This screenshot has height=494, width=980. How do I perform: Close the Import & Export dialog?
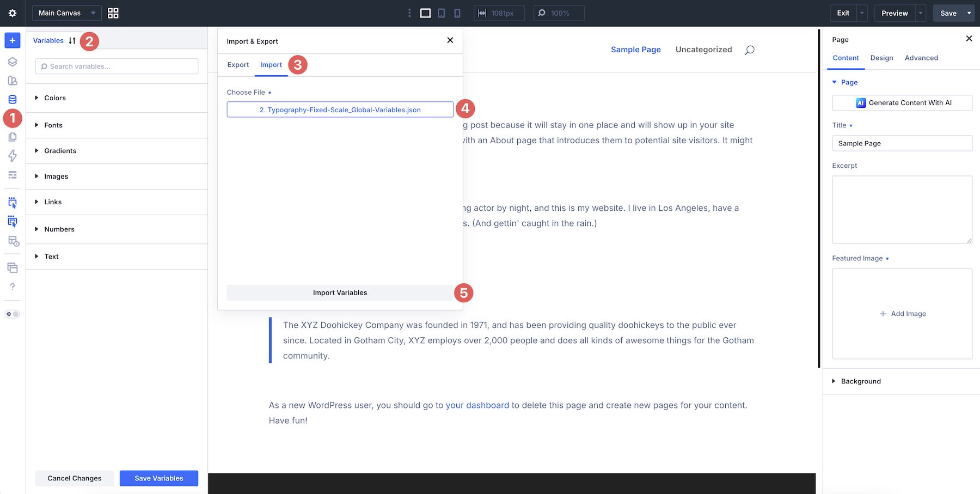click(450, 40)
